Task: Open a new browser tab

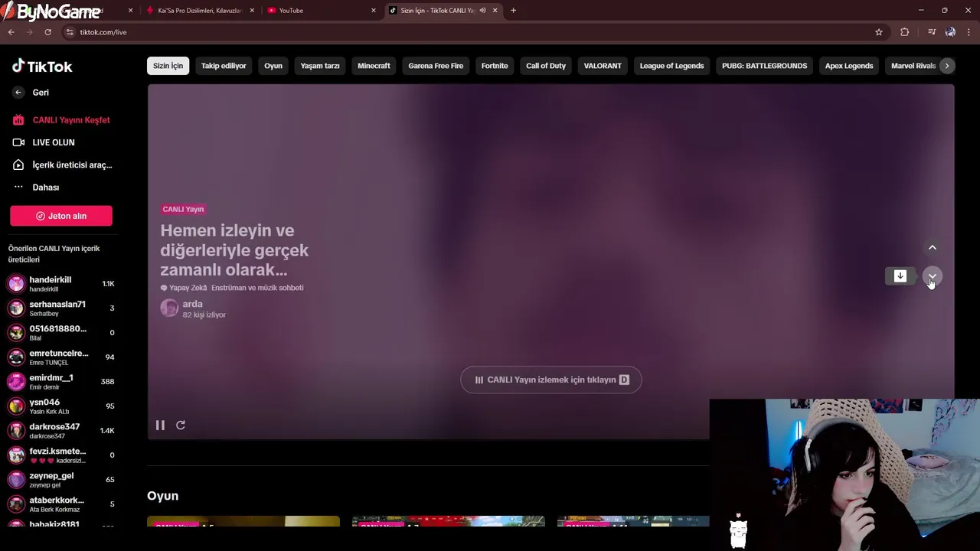Action: 513,11
